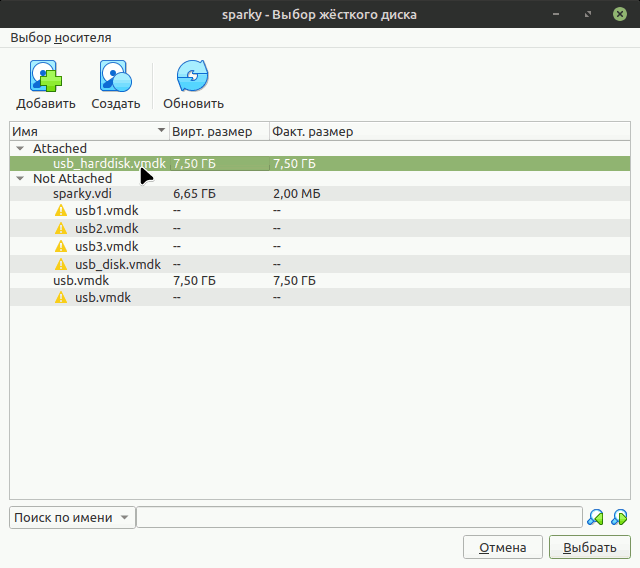Select the usb_harddisk.vmdk row
Image resolution: width=640 pixels, height=568 pixels.
320,164
